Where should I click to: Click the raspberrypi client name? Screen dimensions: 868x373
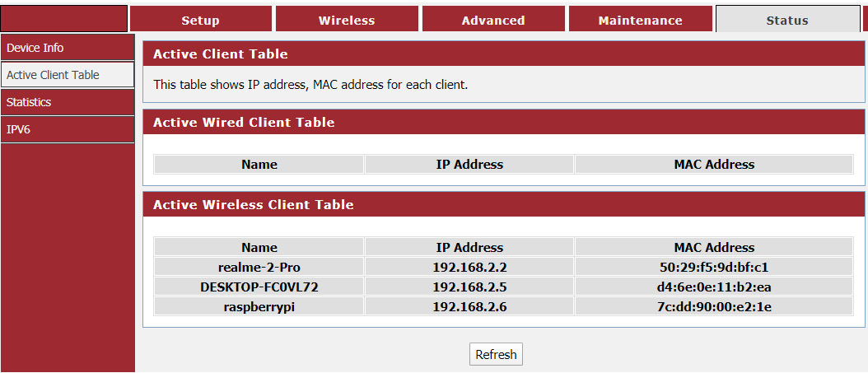point(259,306)
